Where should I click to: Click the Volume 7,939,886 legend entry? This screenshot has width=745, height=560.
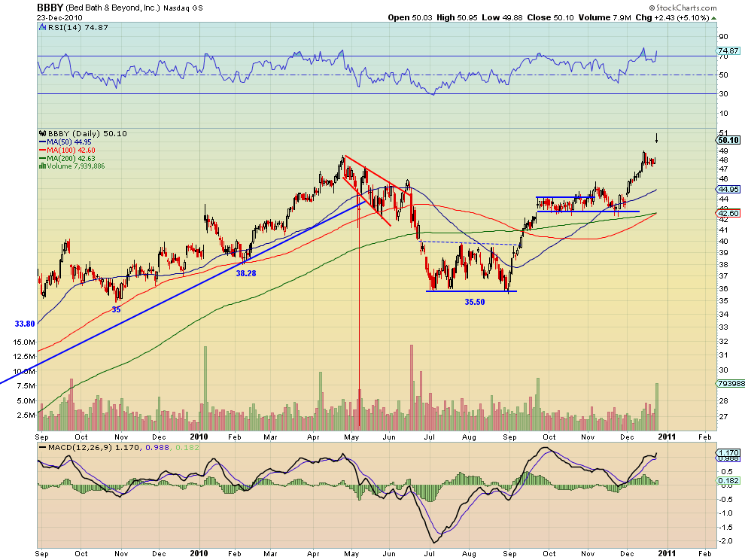[76, 166]
